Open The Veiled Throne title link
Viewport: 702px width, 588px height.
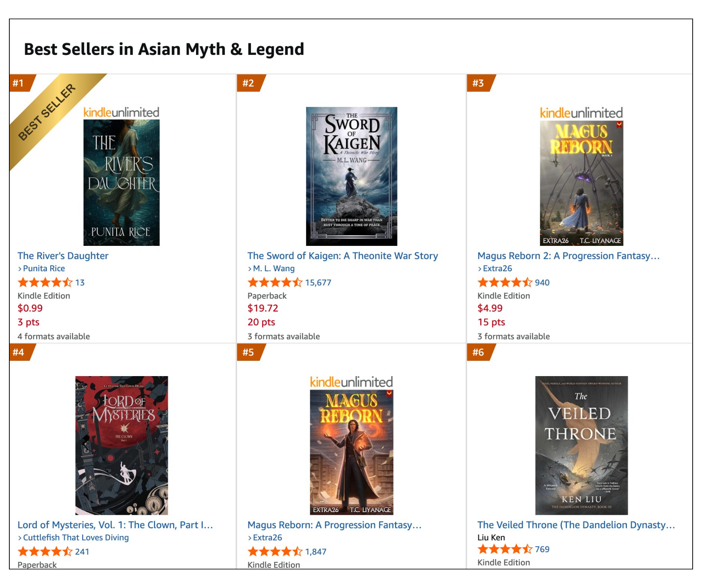coord(576,525)
